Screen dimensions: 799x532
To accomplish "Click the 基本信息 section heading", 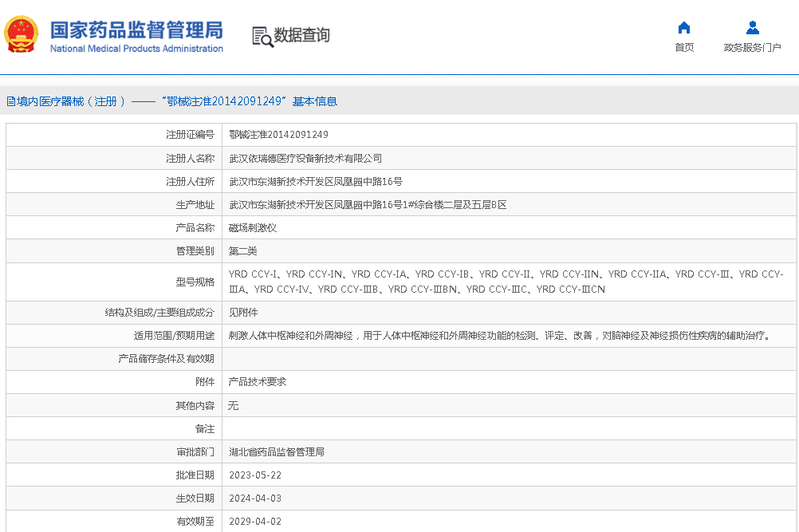I will 314,101.
